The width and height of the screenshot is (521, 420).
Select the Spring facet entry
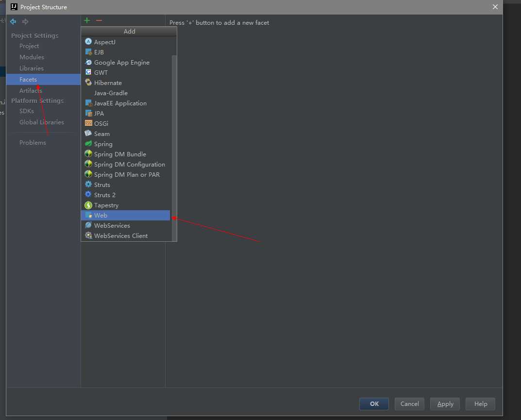pos(126,144)
